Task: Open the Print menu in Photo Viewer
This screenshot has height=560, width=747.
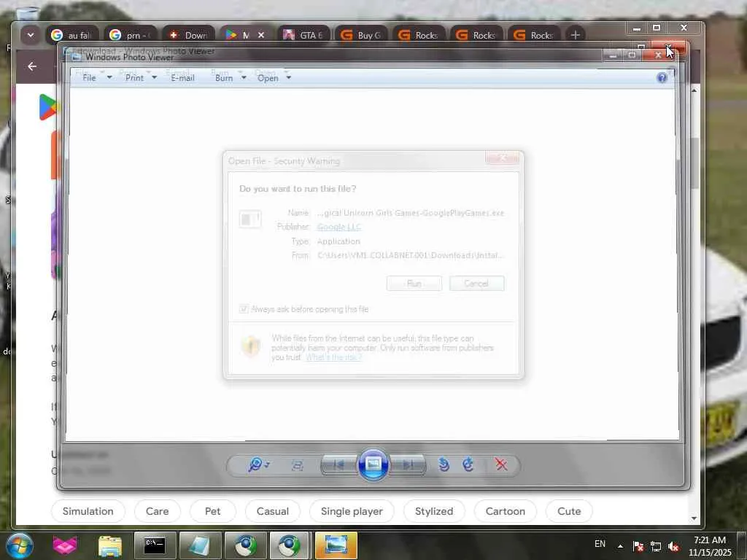Action: coord(134,77)
